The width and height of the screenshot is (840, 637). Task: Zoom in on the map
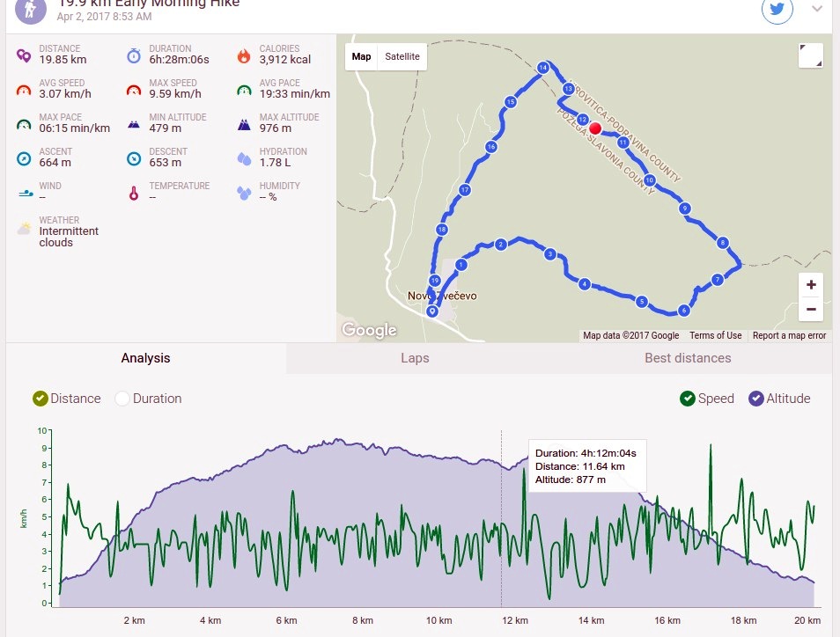[811, 285]
